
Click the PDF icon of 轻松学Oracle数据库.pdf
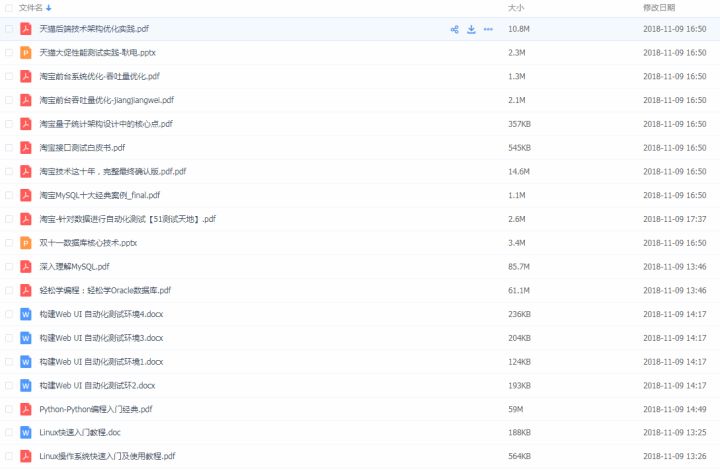coord(26,291)
